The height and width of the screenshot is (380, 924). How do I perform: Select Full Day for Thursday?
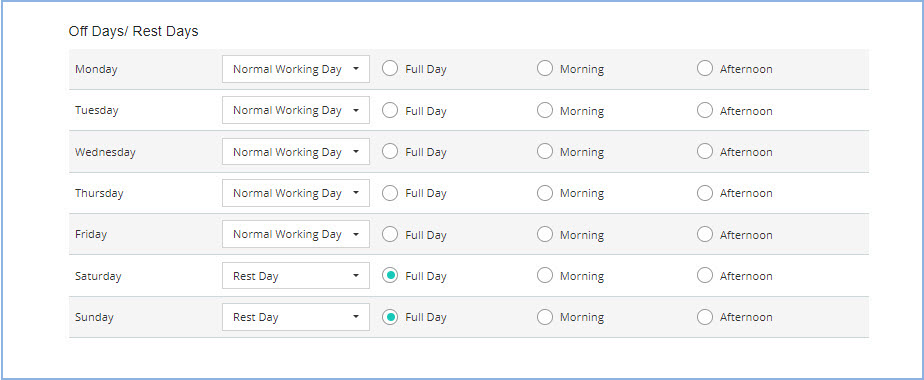(x=390, y=193)
